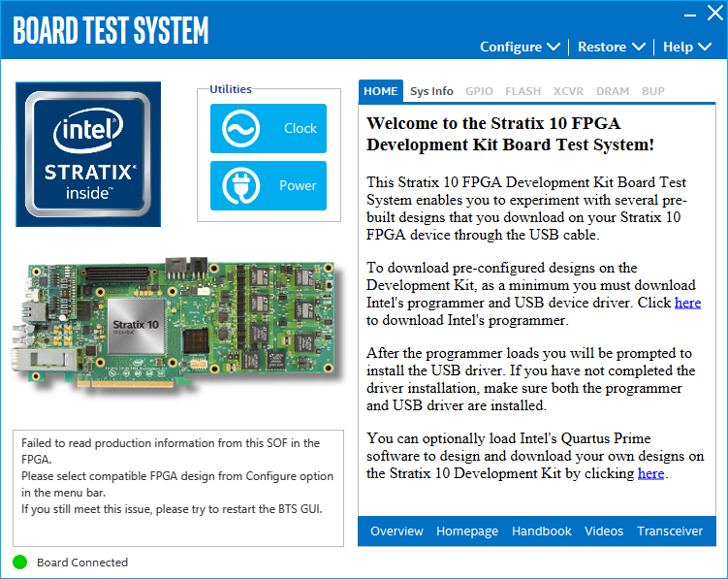Go to the BUP tab
The image size is (728, 579).
[x=653, y=91]
